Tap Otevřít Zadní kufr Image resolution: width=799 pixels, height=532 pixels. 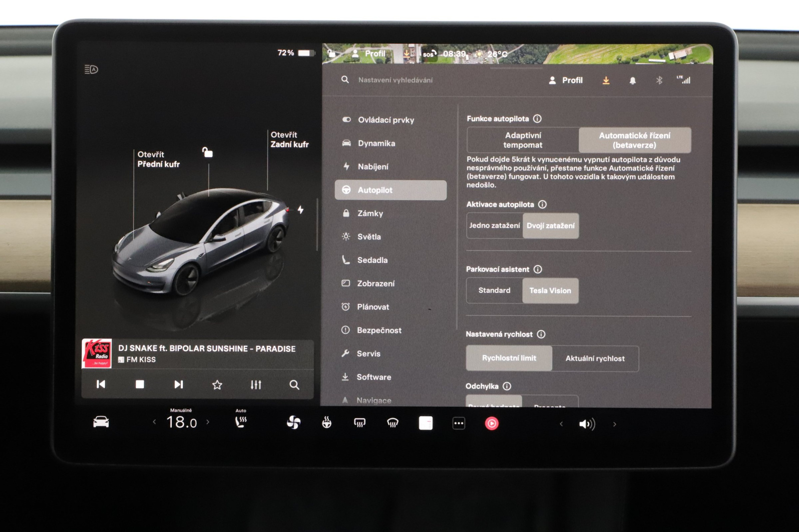[290, 140]
